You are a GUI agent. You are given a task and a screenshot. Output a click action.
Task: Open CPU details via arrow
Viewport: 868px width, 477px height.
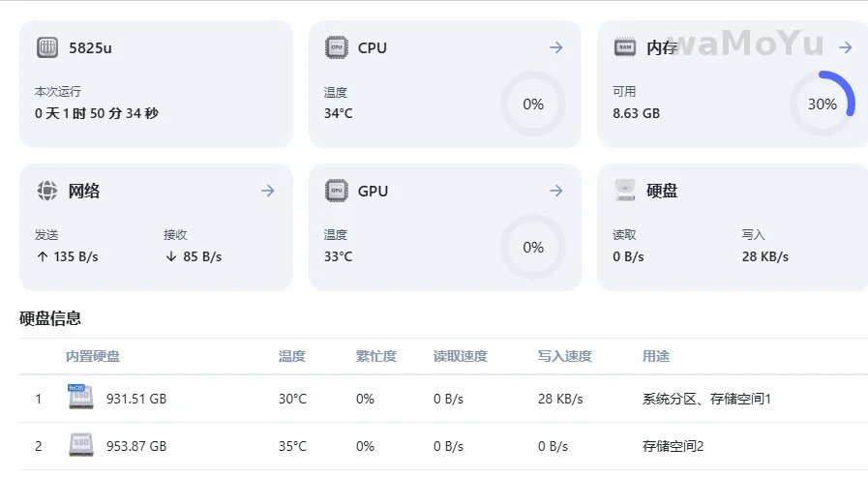(x=556, y=47)
